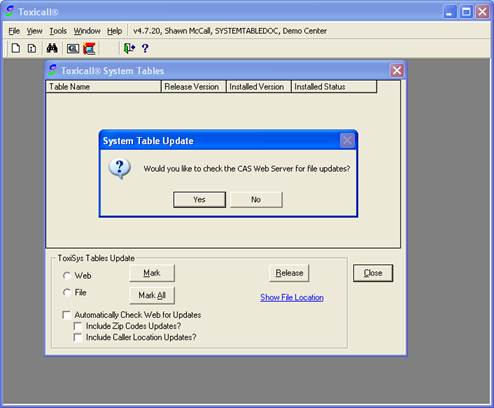Open the Show File Location link
Viewport: 494px width, 408px height.
pos(292,297)
